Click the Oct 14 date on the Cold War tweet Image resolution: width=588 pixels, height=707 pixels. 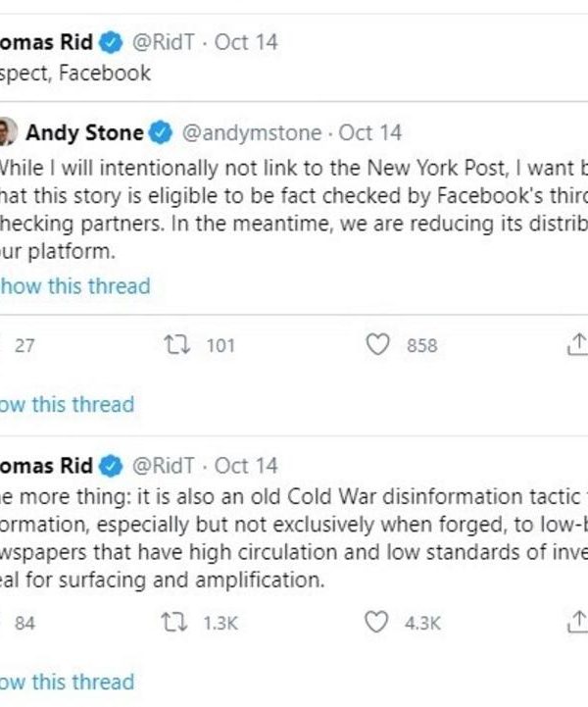click(x=246, y=466)
